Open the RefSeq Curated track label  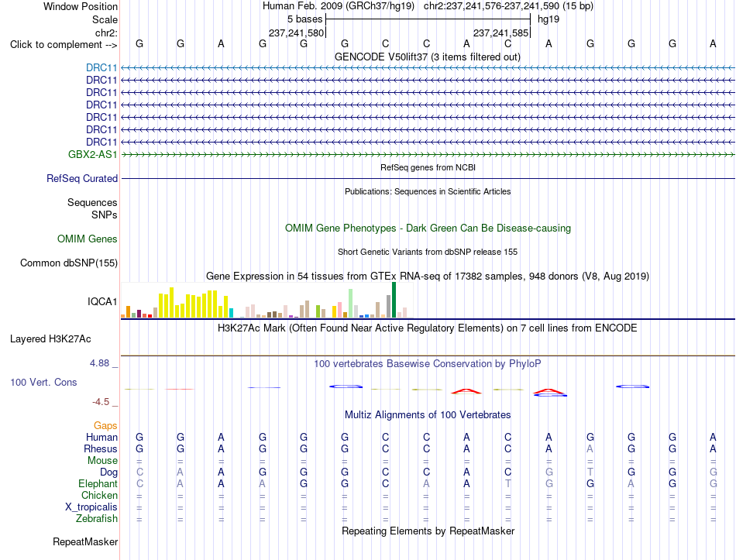82,178
